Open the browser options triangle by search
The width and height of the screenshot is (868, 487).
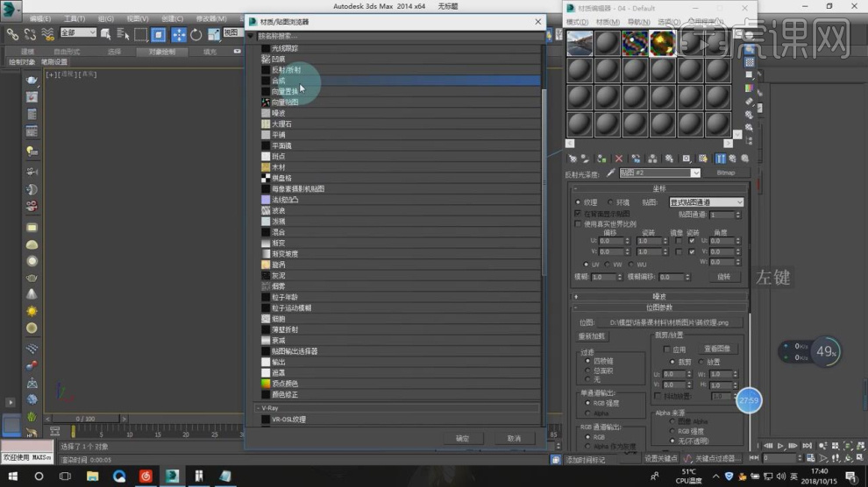pos(251,36)
